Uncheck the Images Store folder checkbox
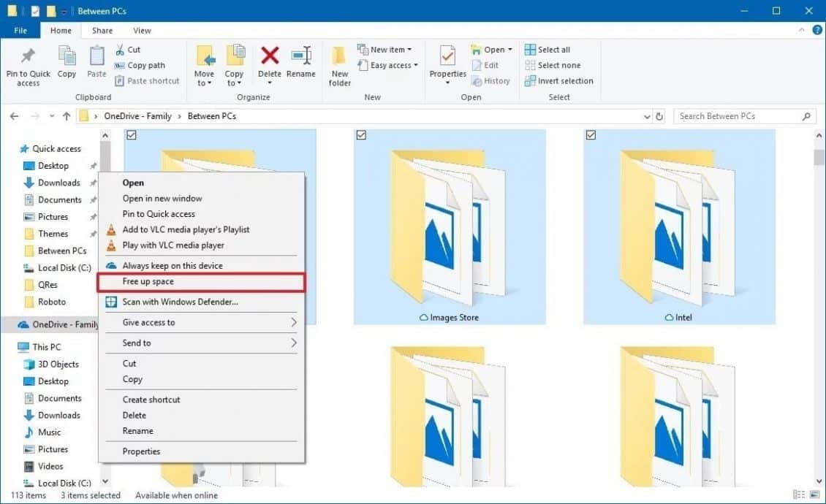826x504 pixels. pos(360,135)
